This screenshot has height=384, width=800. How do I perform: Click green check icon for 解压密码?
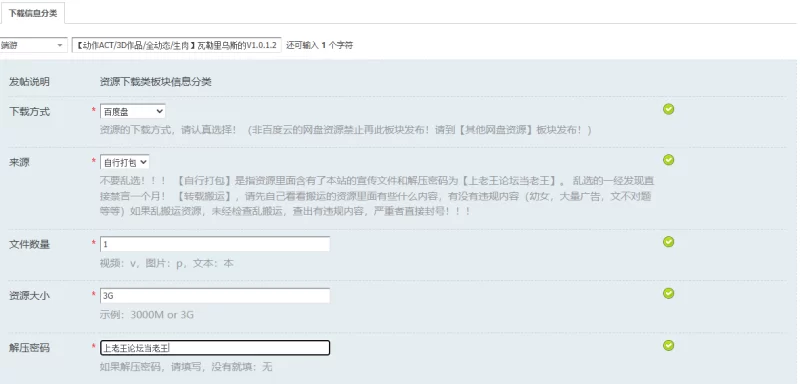(x=668, y=345)
